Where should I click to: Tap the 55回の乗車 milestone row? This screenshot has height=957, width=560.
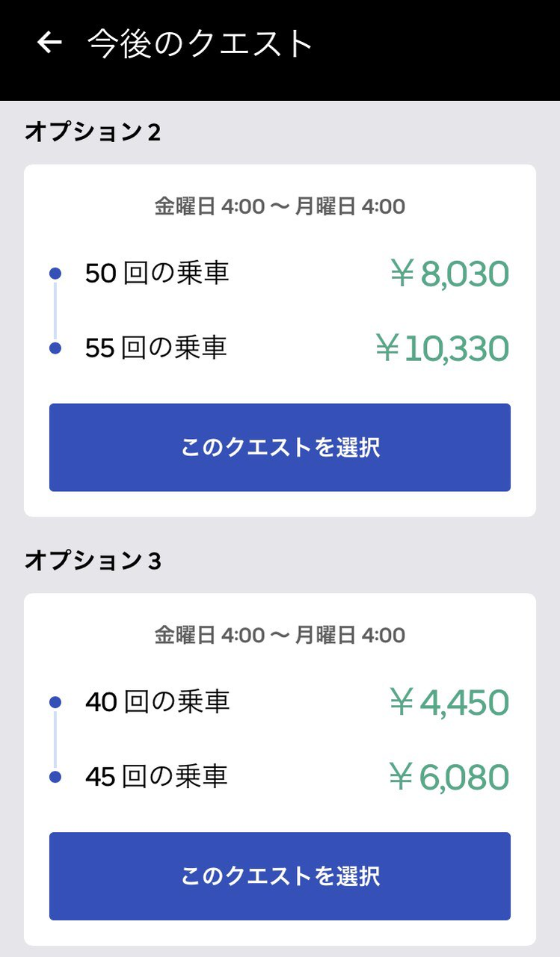[x=156, y=348]
